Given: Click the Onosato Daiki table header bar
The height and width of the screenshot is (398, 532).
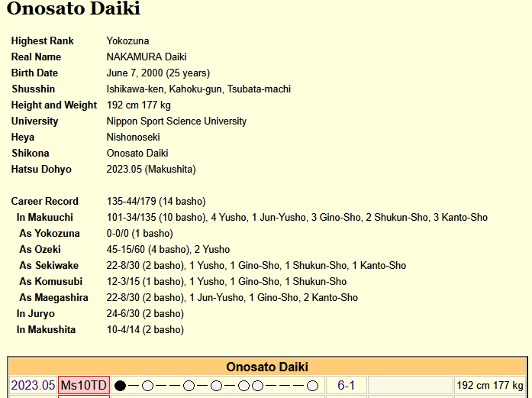Looking at the screenshot, I should click(x=267, y=367).
